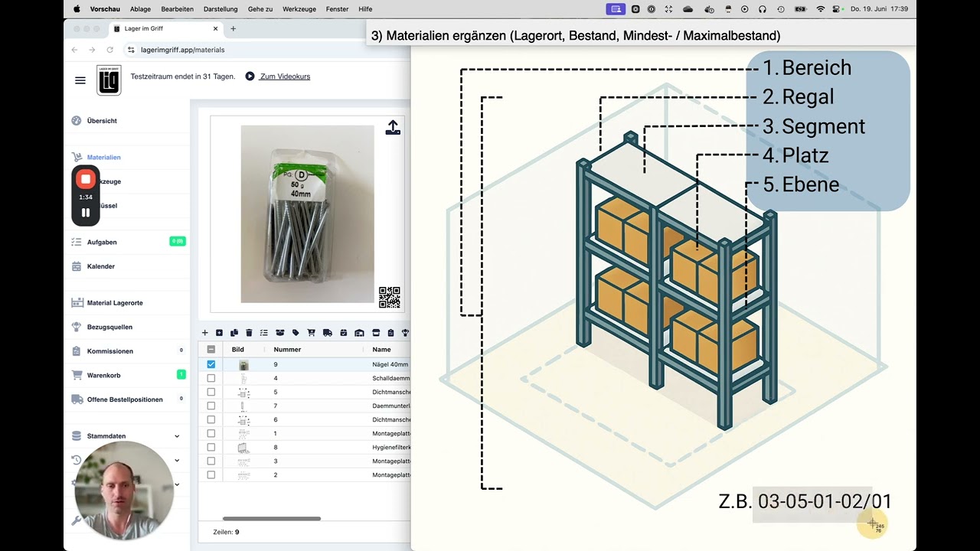The height and width of the screenshot is (551, 980).
Task: Click the clipboard icon in table toolbar
Action: pos(390,333)
